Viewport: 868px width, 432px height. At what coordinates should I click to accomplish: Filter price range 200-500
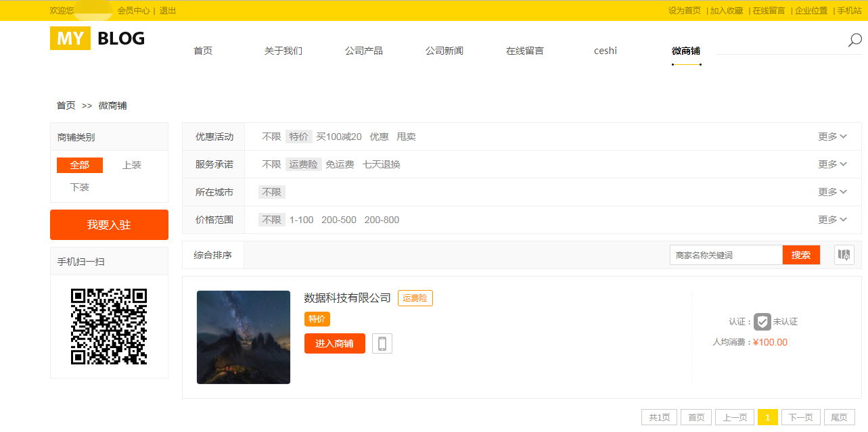[x=339, y=220]
